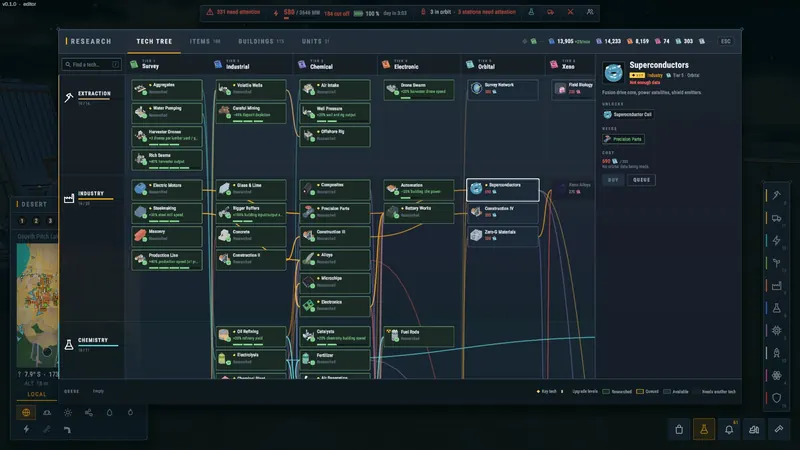Select the lightning power icon in right sidebar
The width and height of the screenshot is (800, 450).
[x=777, y=240]
